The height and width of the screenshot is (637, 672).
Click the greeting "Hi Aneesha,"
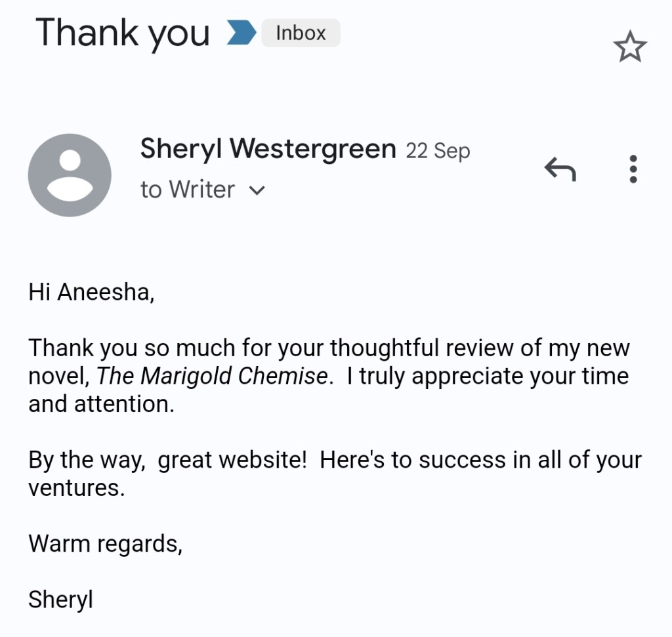click(91, 292)
